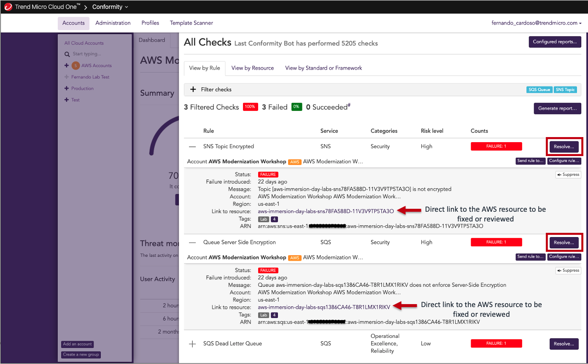Click the Lab tag on the SNS check
This screenshot has height=364, width=588.
point(264,219)
